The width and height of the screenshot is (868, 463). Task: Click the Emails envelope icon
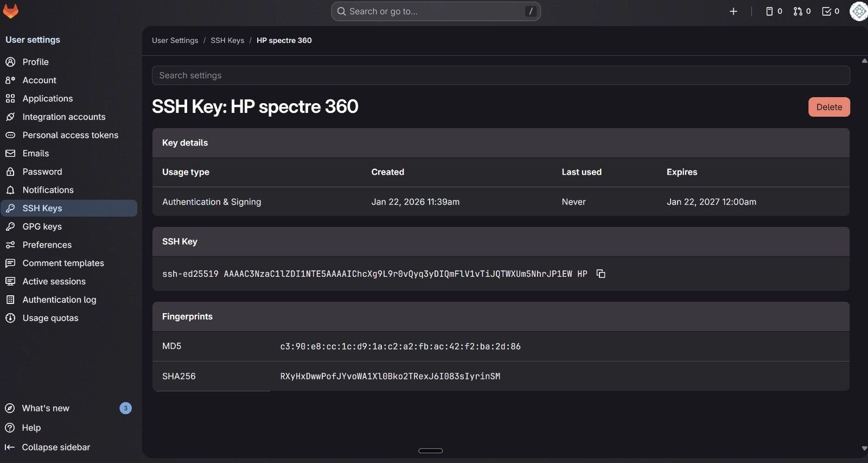(10, 154)
